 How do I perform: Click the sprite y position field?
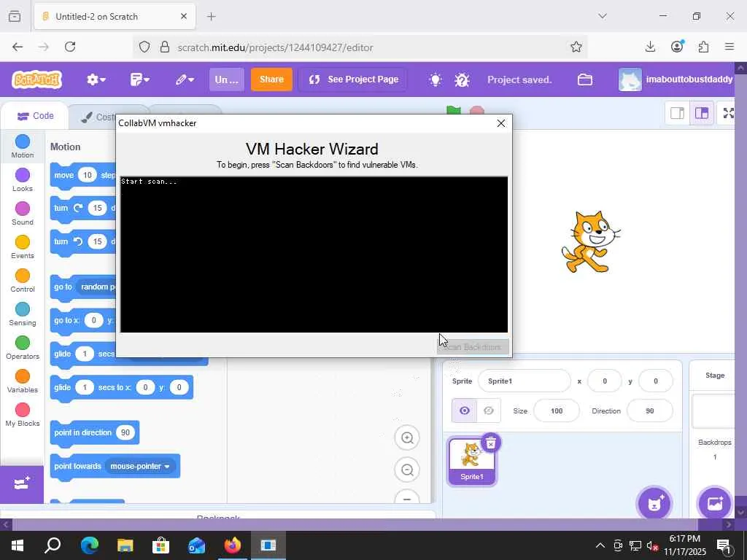click(x=656, y=381)
